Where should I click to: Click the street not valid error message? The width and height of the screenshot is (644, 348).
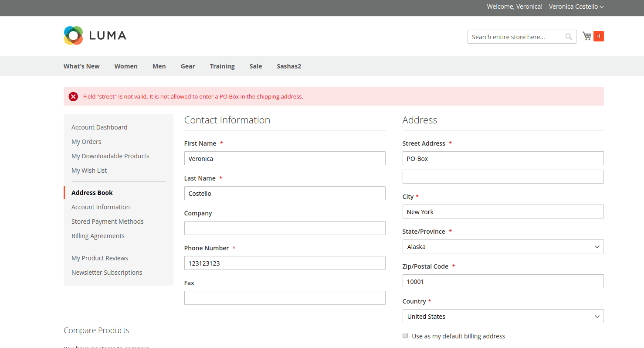coord(193,96)
